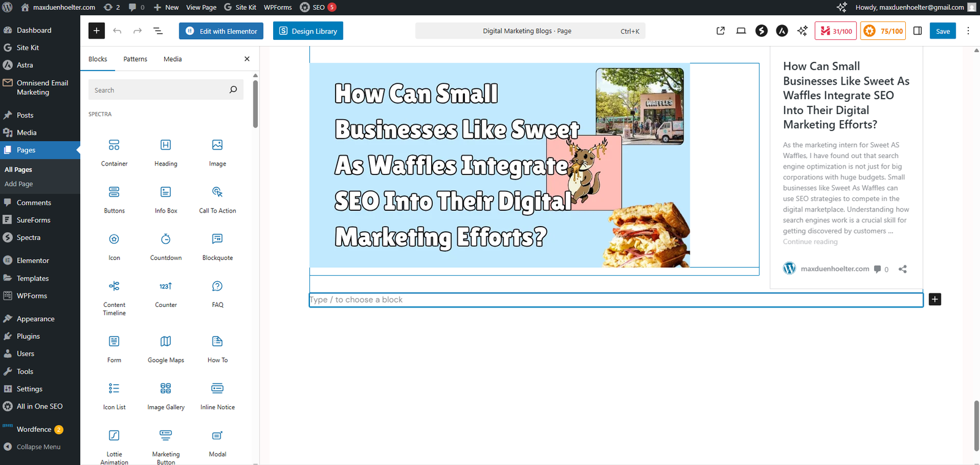Click the block Search input field

click(159, 90)
